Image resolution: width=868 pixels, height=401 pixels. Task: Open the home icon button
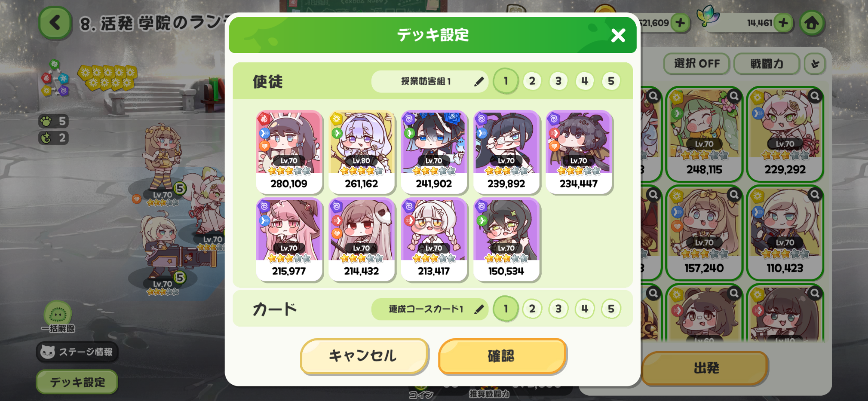811,23
